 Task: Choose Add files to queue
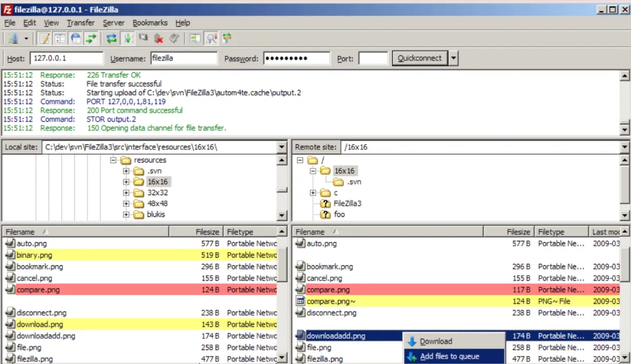pyautogui.click(x=454, y=356)
